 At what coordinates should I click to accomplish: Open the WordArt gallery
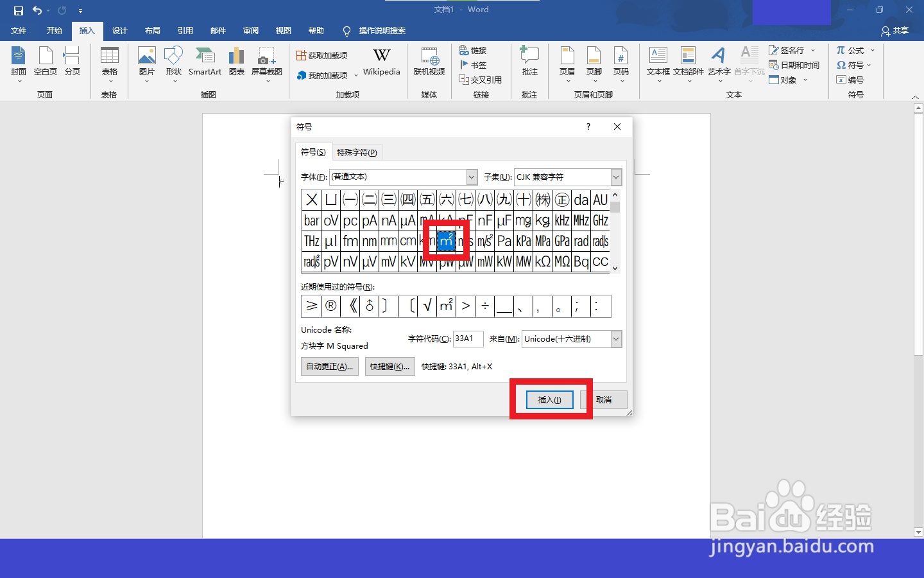pyautogui.click(x=719, y=63)
